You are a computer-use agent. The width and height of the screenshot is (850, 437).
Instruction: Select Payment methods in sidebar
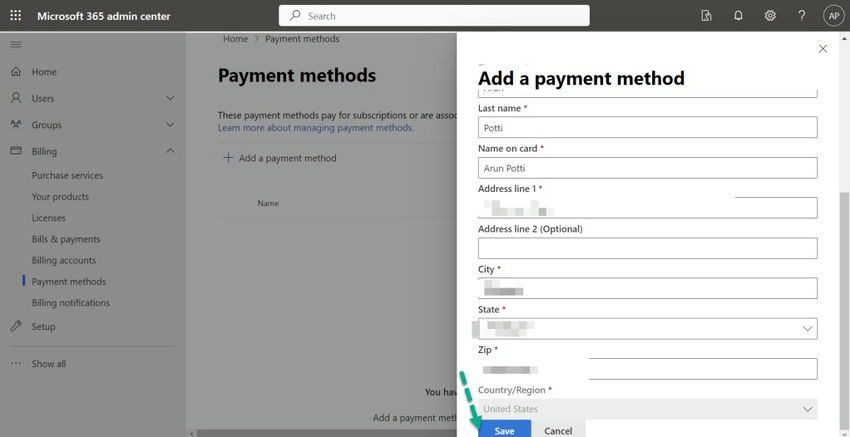coord(69,281)
